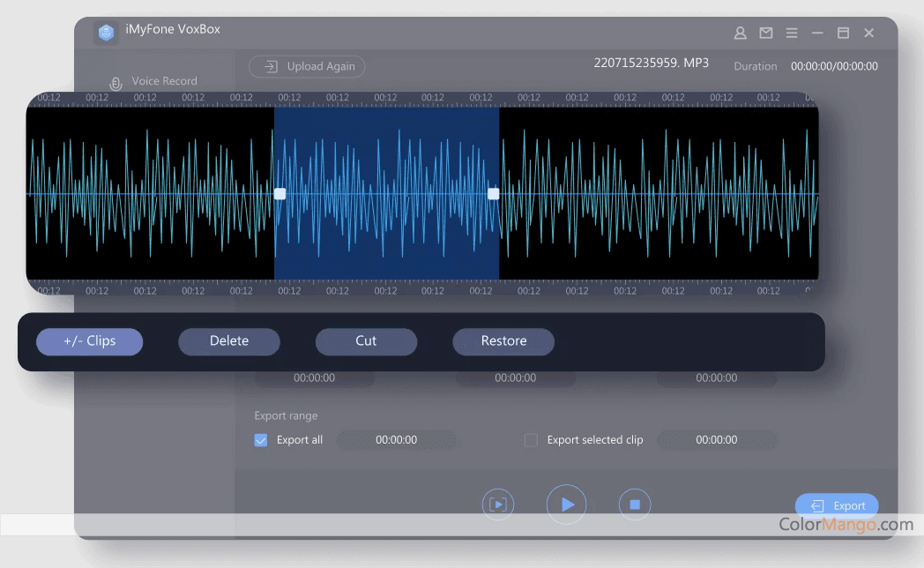Uncheck the Export all checkbox

click(x=261, y=440)
